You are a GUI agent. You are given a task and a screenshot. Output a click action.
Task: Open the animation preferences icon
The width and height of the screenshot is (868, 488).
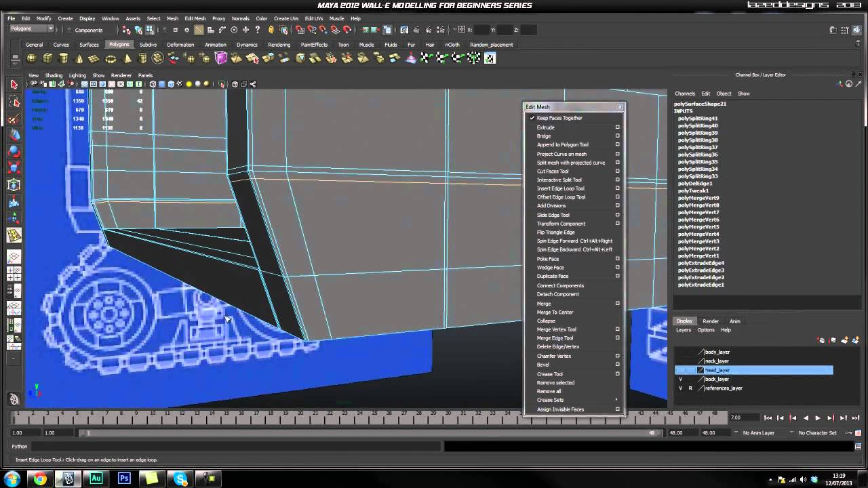859,432
